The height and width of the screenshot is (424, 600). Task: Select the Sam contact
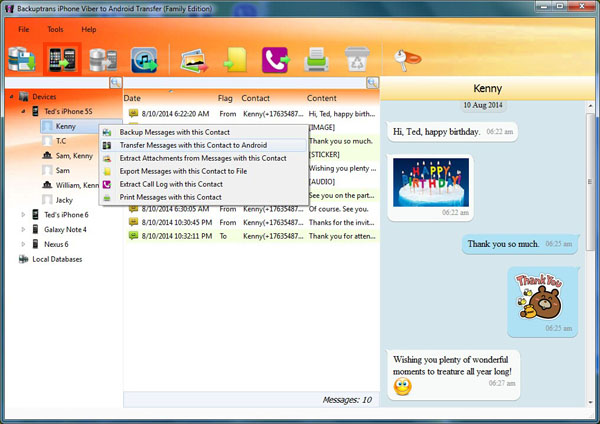click(63, 171)
